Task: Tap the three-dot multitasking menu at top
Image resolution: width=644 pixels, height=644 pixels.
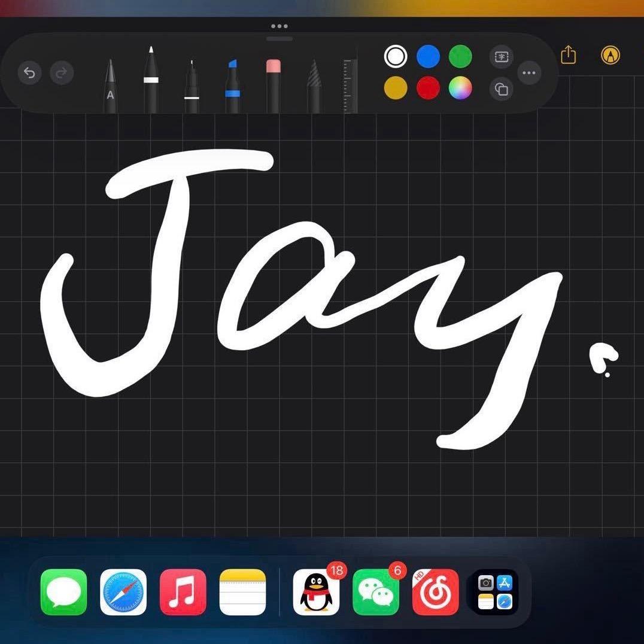Action: click(x=279, y=26)
